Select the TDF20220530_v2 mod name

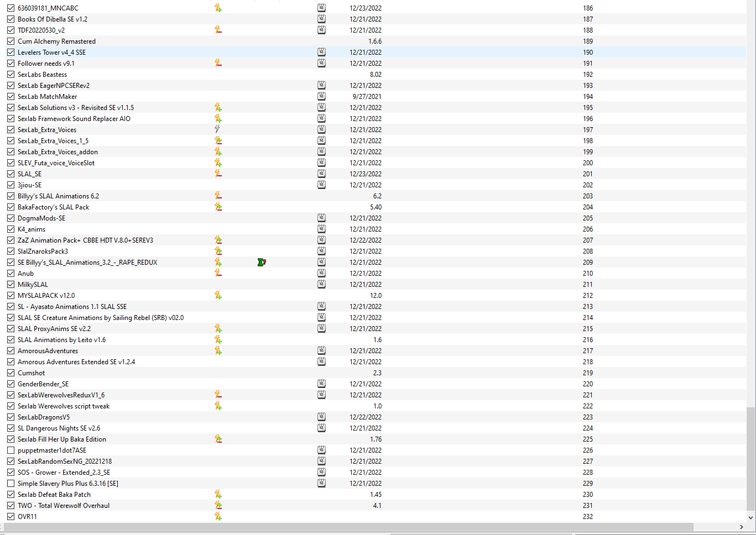point(41,30)
